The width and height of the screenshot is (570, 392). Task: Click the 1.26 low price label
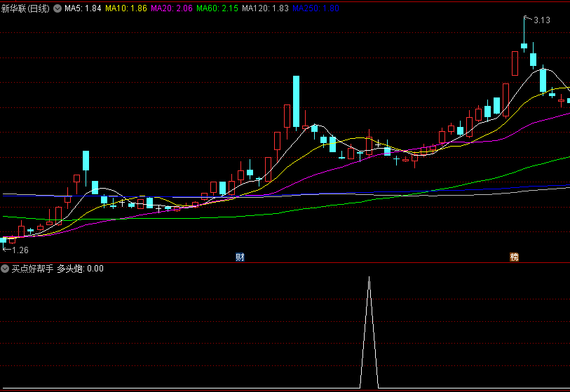pos(20,250)
